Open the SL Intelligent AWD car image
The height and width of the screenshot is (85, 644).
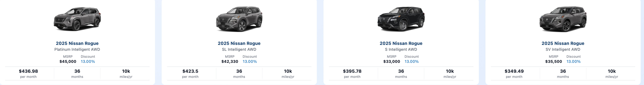pyautogui.click(x=239, y=19)
